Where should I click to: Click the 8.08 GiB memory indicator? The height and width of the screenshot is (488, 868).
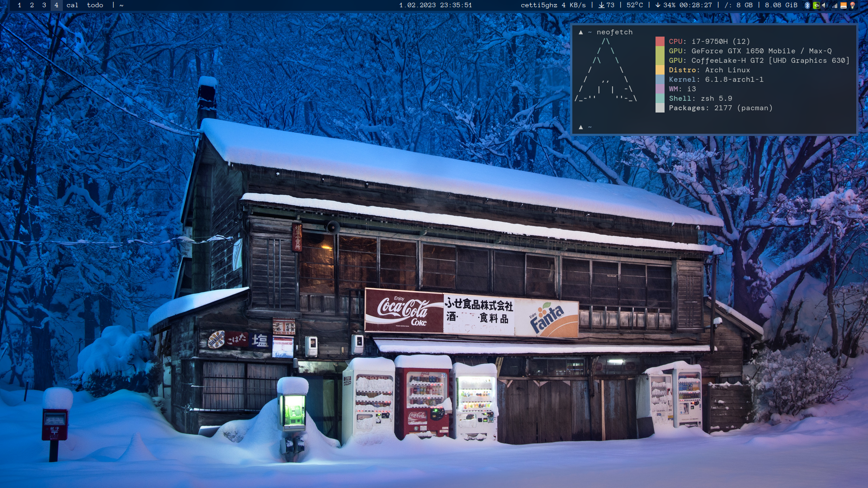781,5
